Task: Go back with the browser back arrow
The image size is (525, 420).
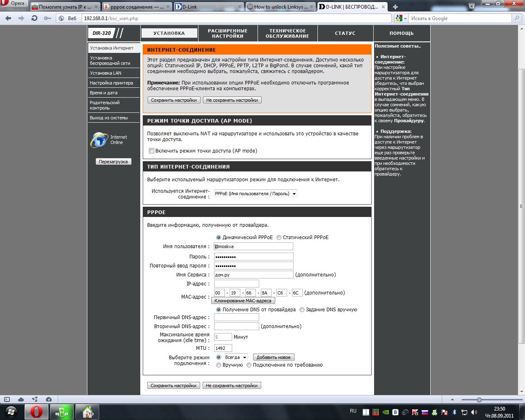Action: (x=8, y=18)
